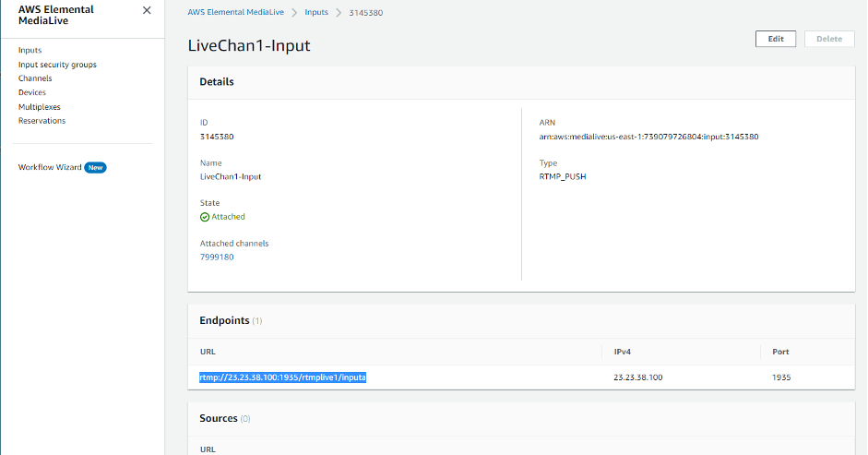Click the Delete button
Screen dimensions: 868x455
829,39
